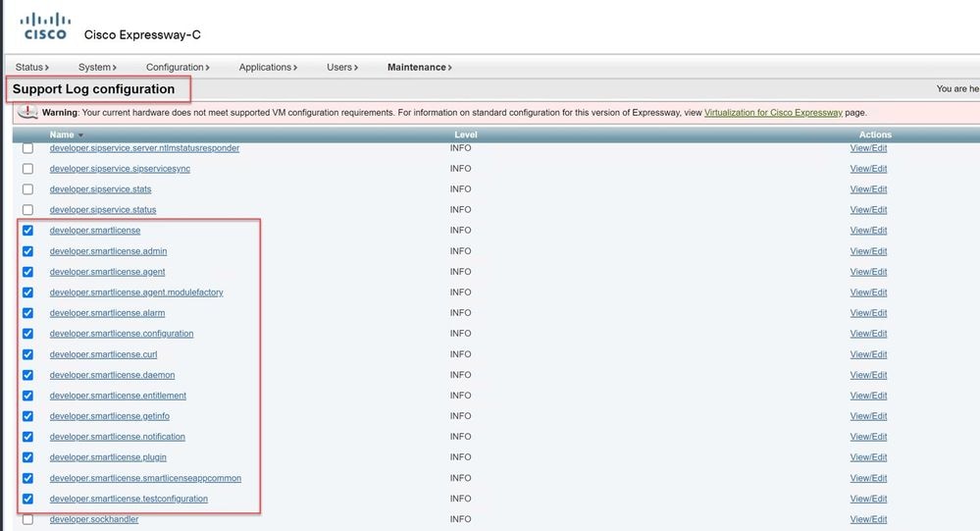The height and width of the screenshot is (531, 980).
Task: Open the Users menu
Action: 342,67
